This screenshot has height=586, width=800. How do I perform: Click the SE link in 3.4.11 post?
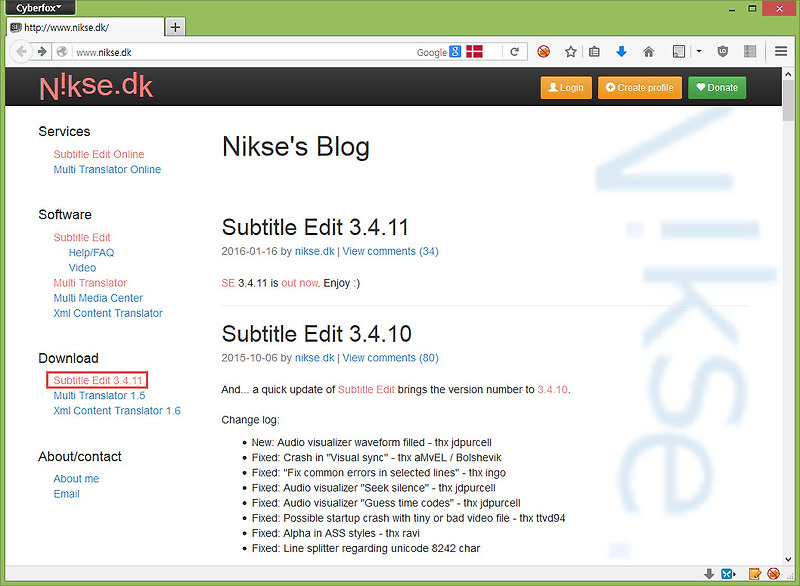(x=228, y=283)
